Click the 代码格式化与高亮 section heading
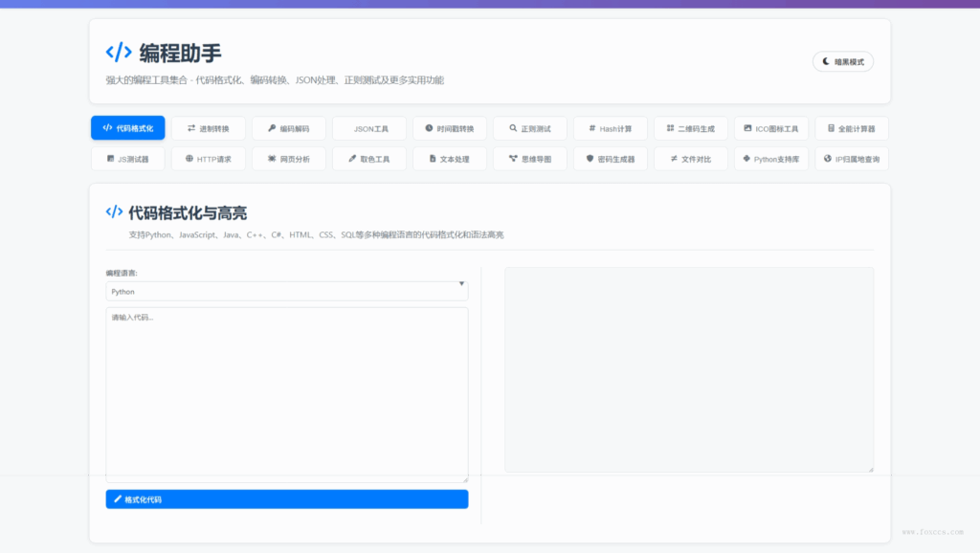Image resolution: width=980 pixels, height=553 pixels. tap(188, 213)
